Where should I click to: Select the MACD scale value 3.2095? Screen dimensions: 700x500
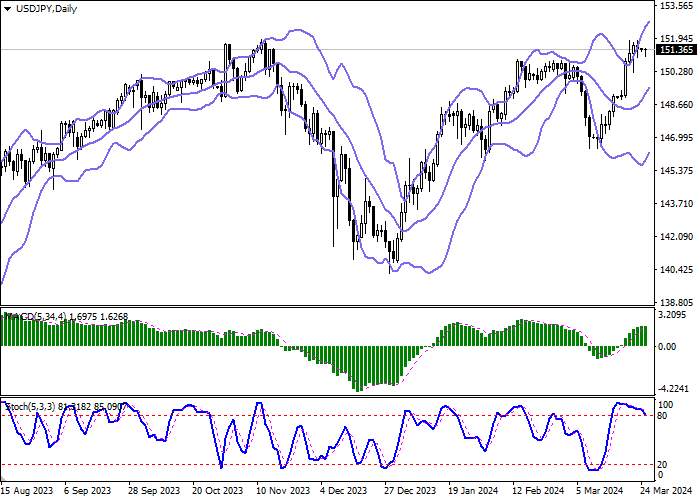[673, 315]
